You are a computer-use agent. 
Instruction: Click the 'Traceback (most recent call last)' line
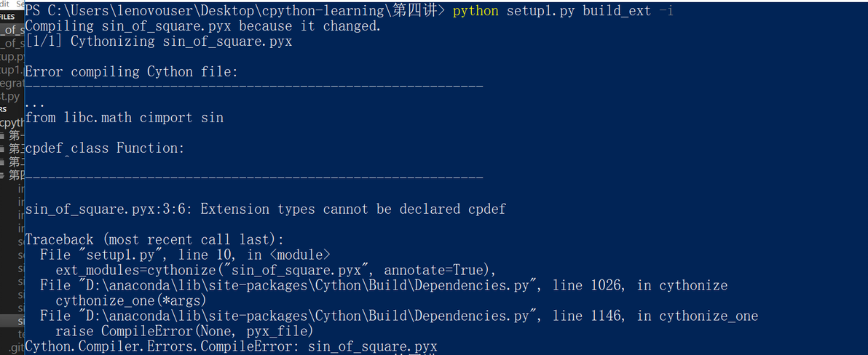click(x=154, y=239)
